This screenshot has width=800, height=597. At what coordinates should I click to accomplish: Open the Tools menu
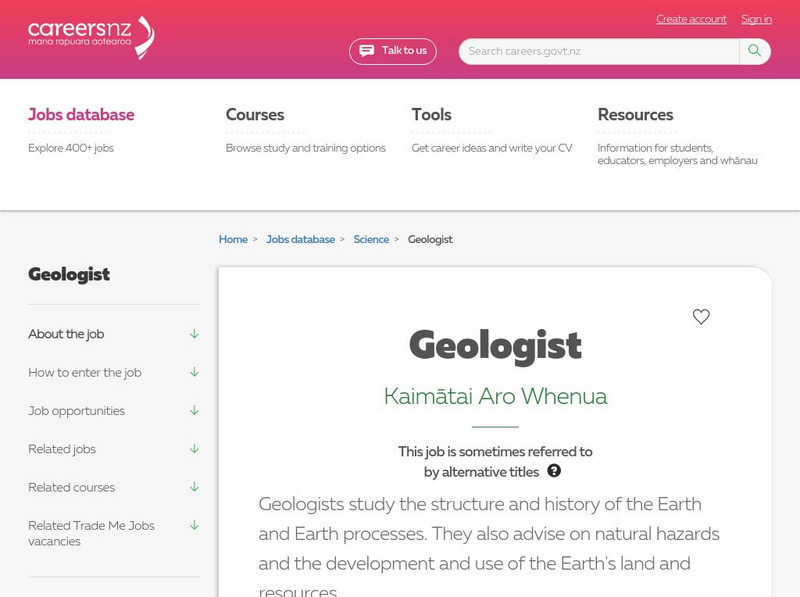coord(431,115)
